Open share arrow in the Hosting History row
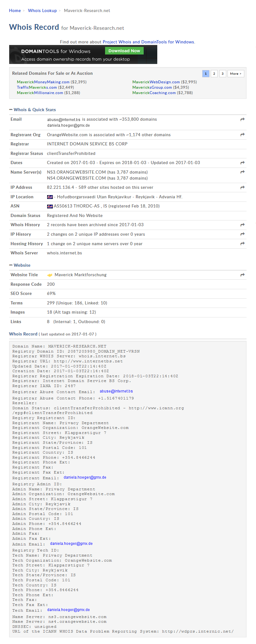The image size is (256, 644). (242, 244)
